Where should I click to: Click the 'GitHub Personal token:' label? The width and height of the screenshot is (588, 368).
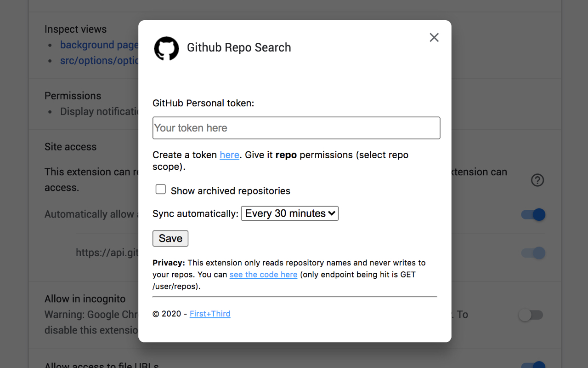pyautogui.click(x=204, y=103)
